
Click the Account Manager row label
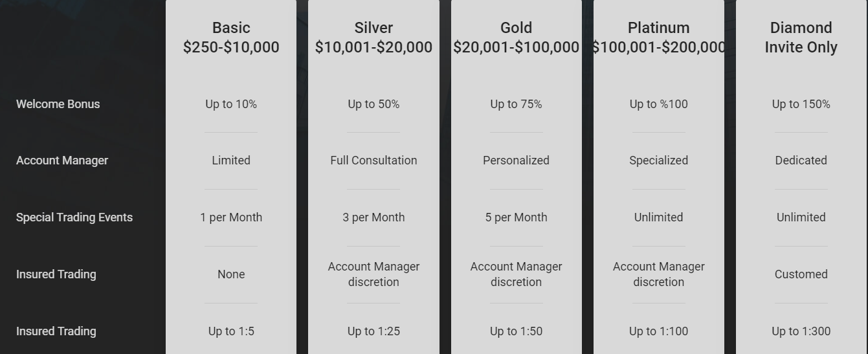[61, 160]
